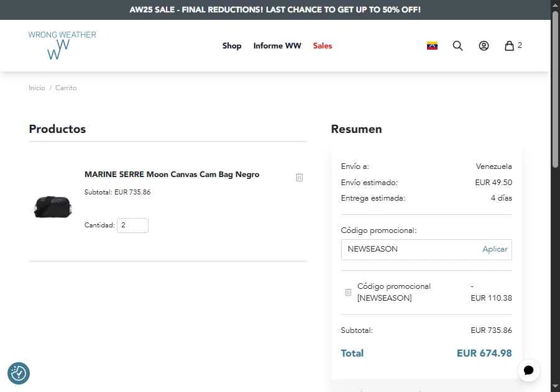Click the Aplicar promo code button
This screenshot has width=560, height=392.
click(495, 249)
